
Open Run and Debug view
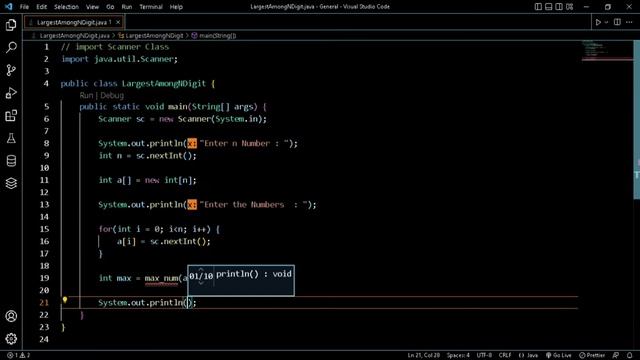11,93
